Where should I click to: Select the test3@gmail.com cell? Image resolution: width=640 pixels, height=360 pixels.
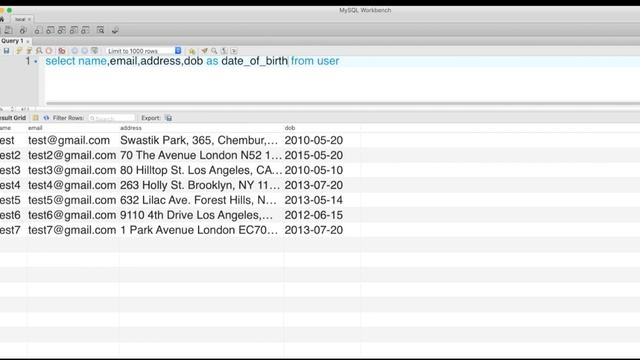coord(73,170)
